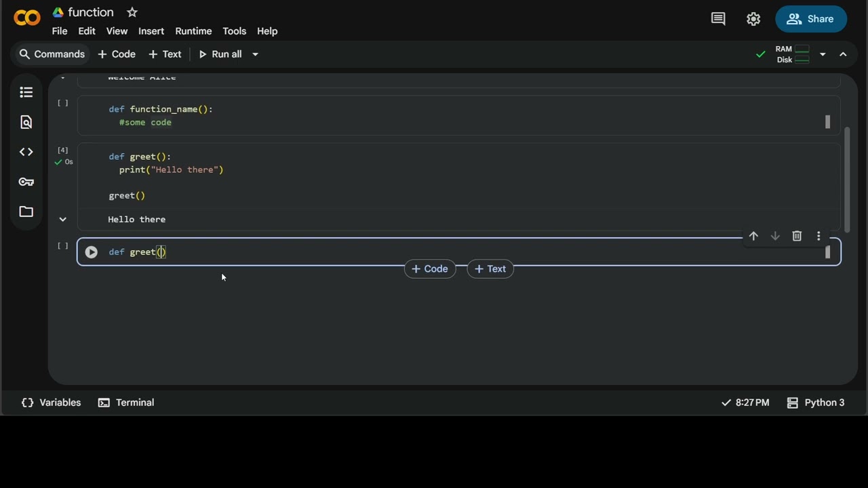Image resolution: width=868 pixels, height=488 pixels.
Task: Click Run all button
Action: pyautogui.click(x=220, y=54)
